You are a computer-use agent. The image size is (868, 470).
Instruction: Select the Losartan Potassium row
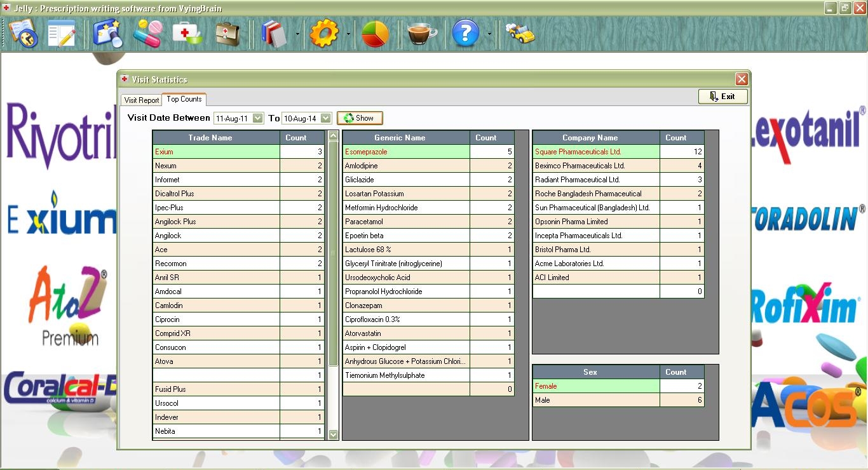428,194
